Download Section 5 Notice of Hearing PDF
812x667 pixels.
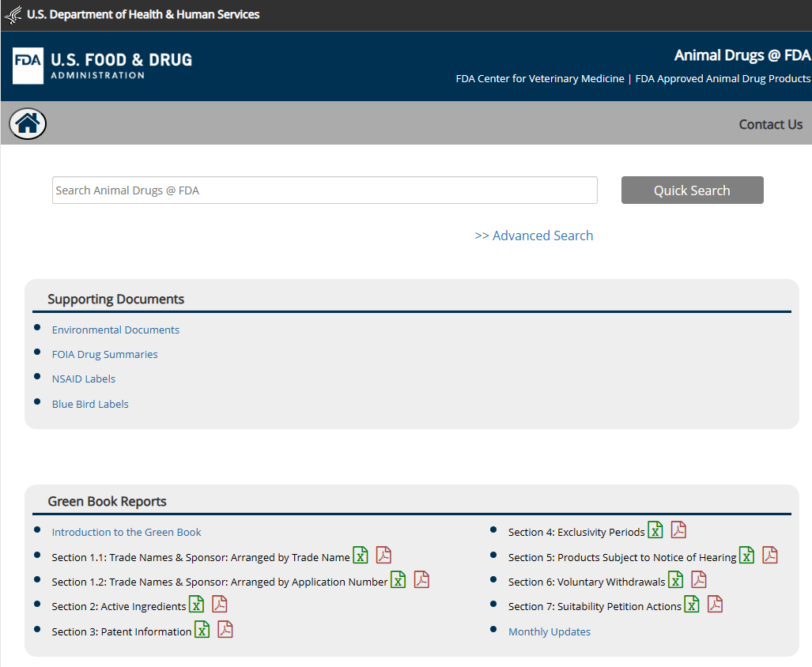click(770, 555)
